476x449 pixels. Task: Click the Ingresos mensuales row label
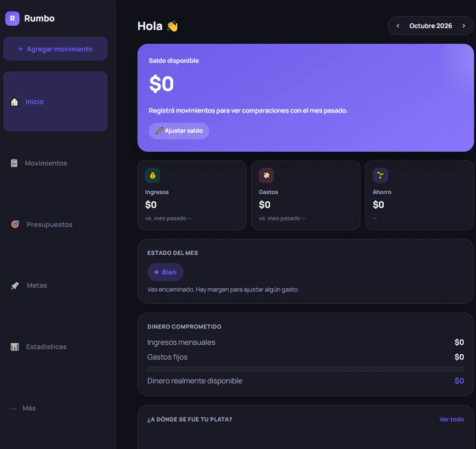tap(181, 342)
